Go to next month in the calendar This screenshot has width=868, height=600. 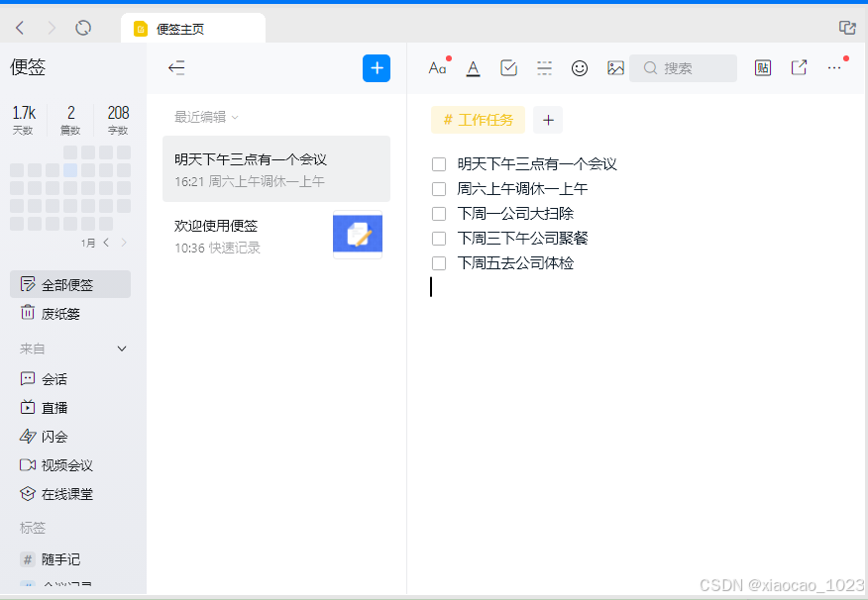[x=124, y=243]
